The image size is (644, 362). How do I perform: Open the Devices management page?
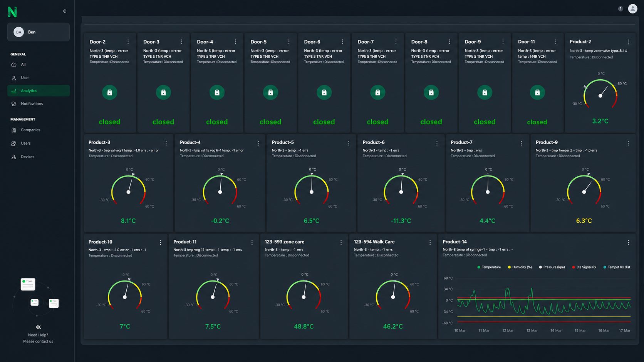click(x=39, y=157)
